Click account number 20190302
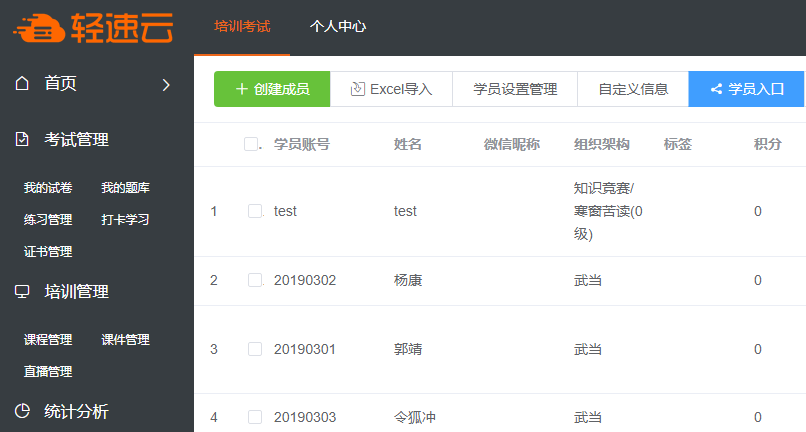This screenshot has height=432, width=806. tap(305, 280)
